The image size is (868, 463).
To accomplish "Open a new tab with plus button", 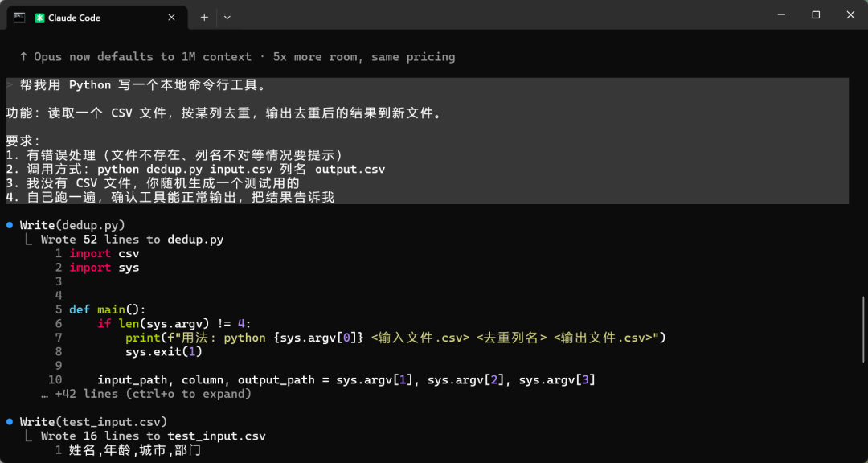I will click(204, 18).
